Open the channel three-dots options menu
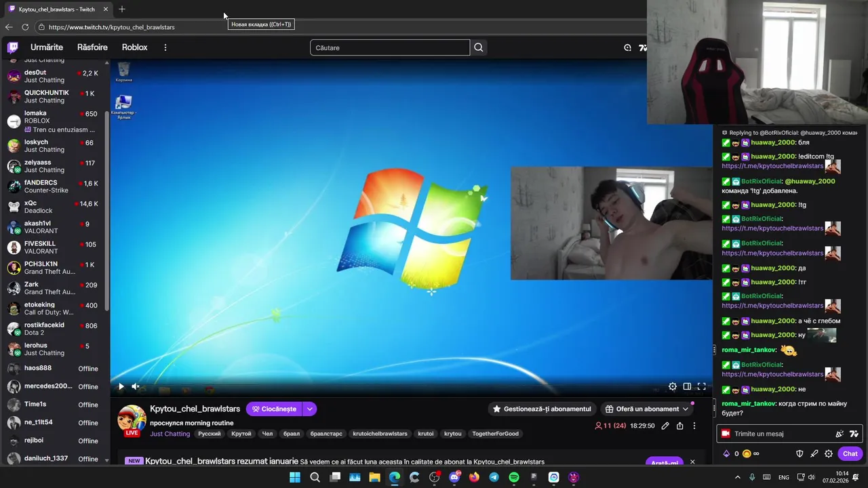This screenshot has width=868, height=488. click(694, 426)
